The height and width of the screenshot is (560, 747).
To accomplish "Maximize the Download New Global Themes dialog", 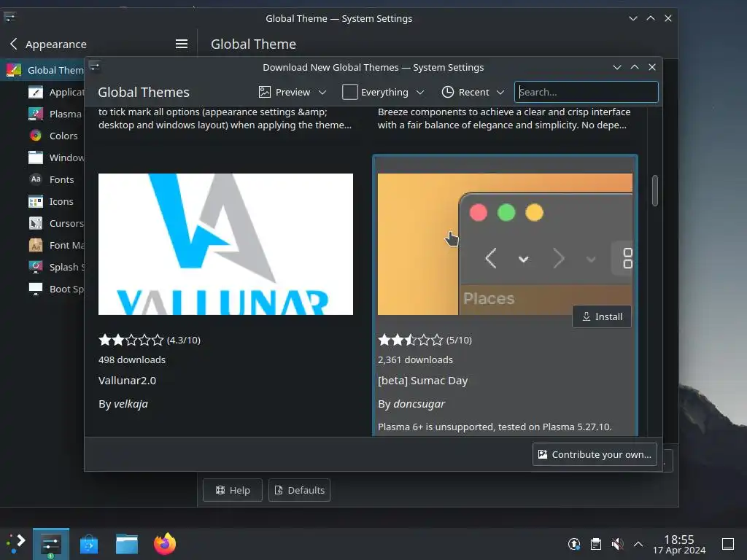I will (635, 67).
